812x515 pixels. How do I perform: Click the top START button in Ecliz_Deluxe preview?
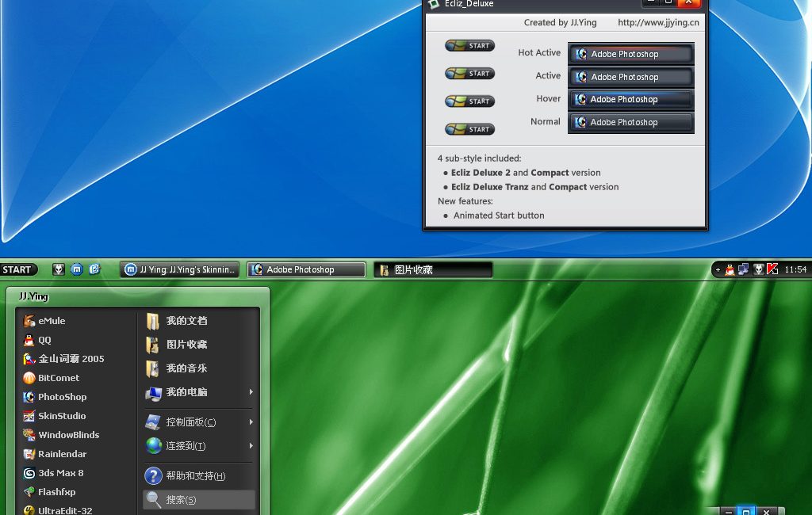click(x=469, y=45)
